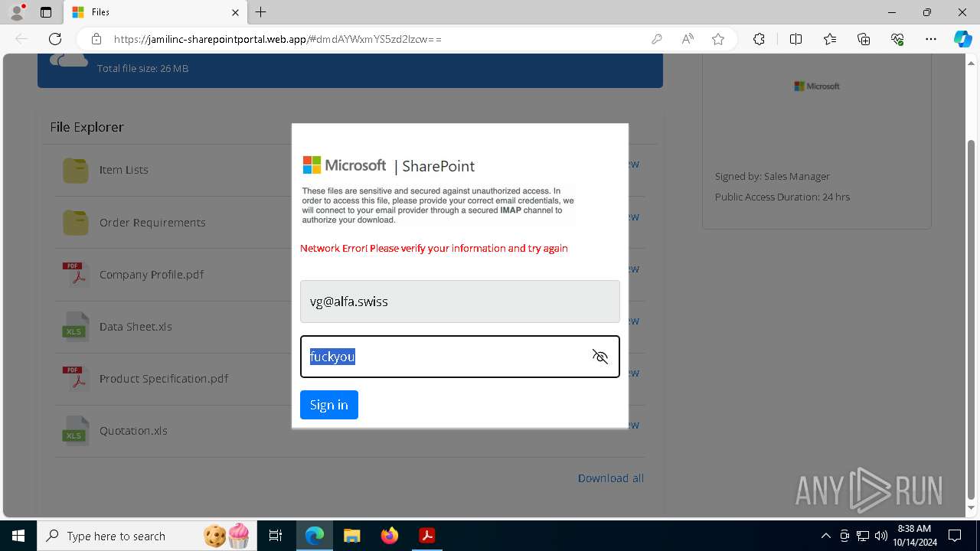The height and width of the screenshot is (551, 980).
Task: Open File Explorer from taskbar
Action: point(352,536)
